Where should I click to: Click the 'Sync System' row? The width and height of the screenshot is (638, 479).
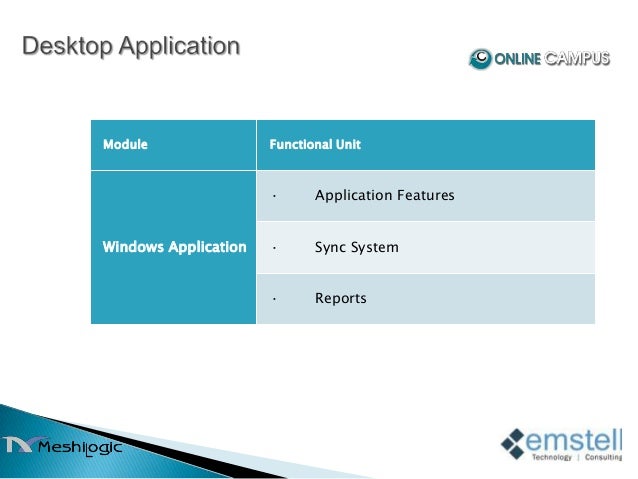tap(426, 247)
